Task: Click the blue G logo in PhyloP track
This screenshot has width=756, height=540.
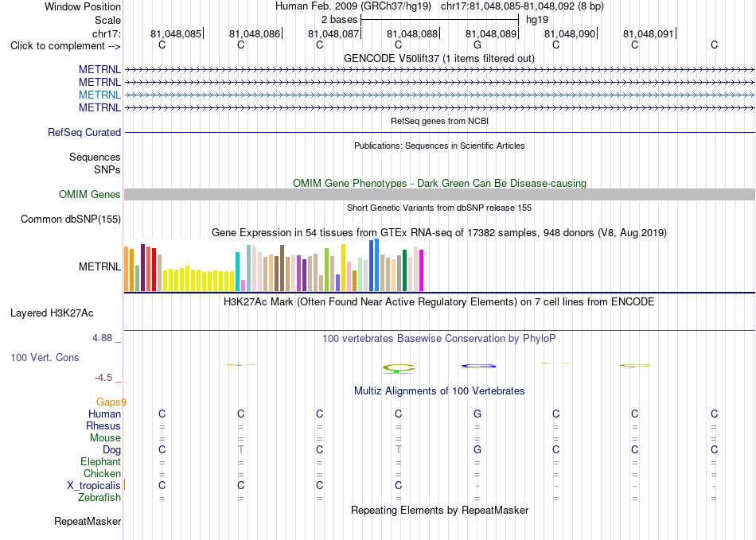Action: tap(479, 366)
